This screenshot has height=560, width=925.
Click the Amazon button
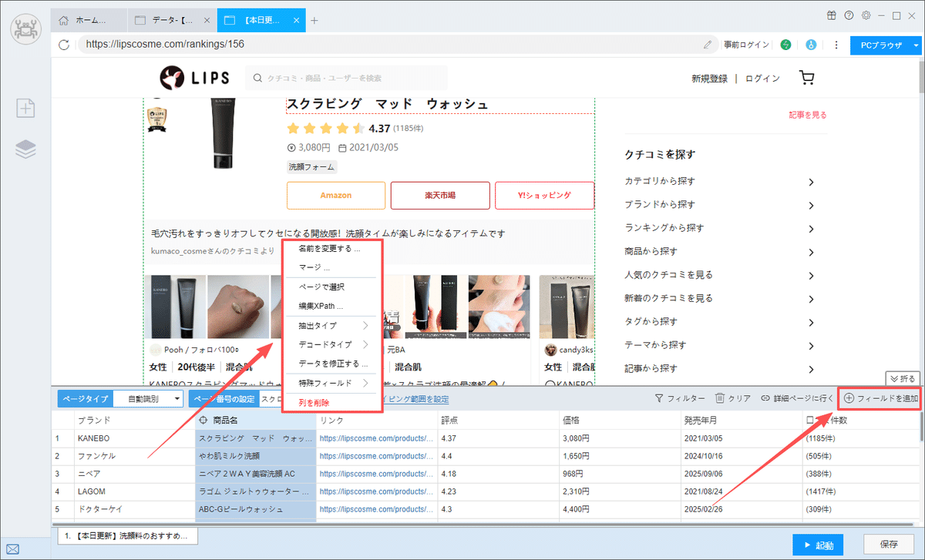tap(336, 196)
